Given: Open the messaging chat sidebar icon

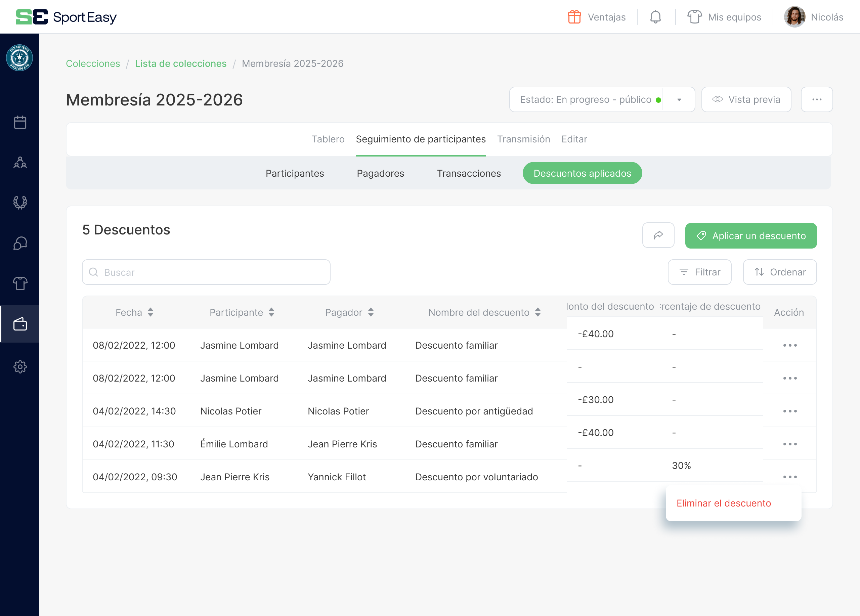Looking at the screenshot, I should (x=20, y=243).
